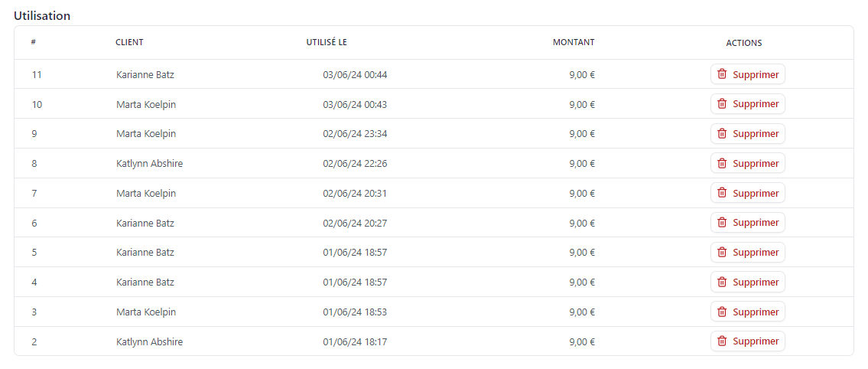Click the Utilisation section heading
Viewport: 868px width, 369px height.
(42, 15)
